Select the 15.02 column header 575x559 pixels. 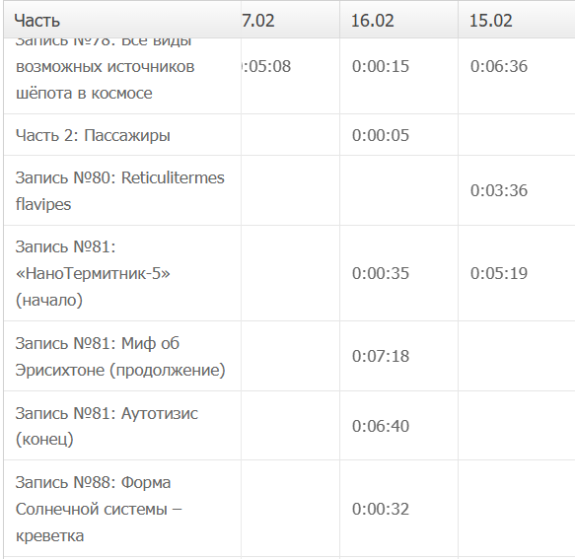click(491, 20)
